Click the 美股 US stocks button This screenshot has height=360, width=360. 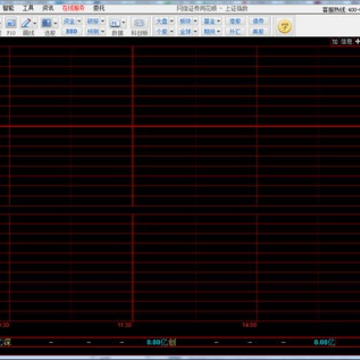pos(258,31)
